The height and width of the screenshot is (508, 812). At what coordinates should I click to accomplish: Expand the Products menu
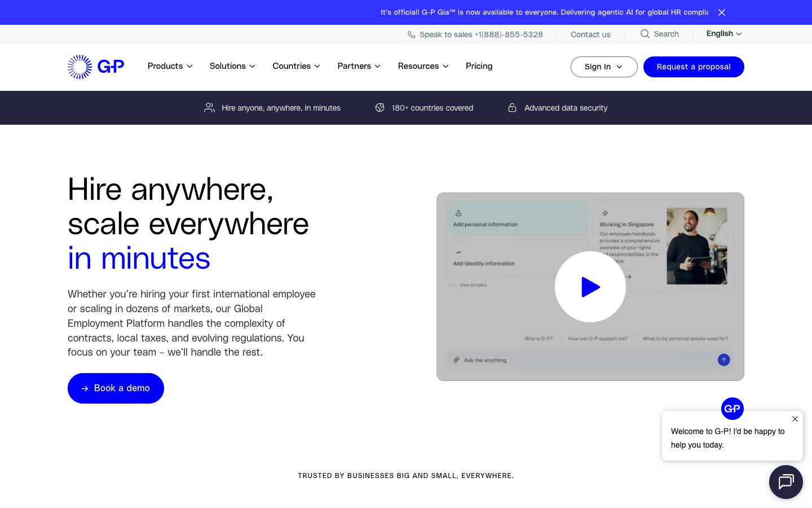pyautogui.click(x=170, y=66)
